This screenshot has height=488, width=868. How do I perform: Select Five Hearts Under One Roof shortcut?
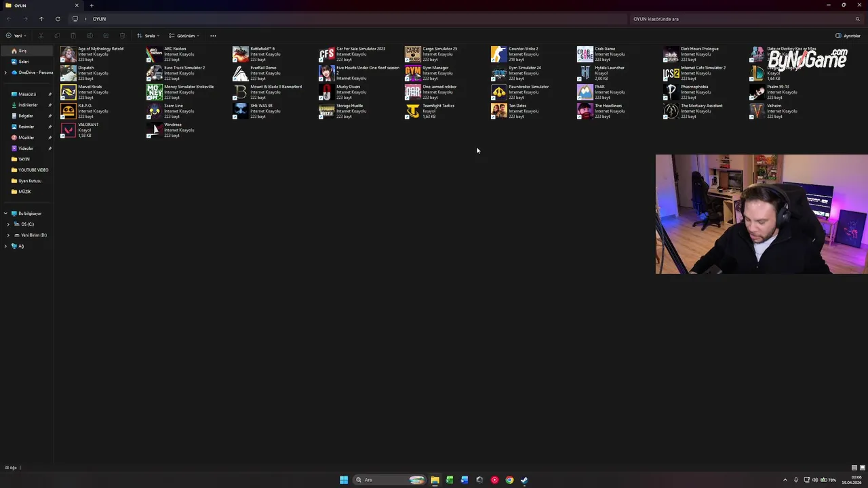tap(359, 73)
